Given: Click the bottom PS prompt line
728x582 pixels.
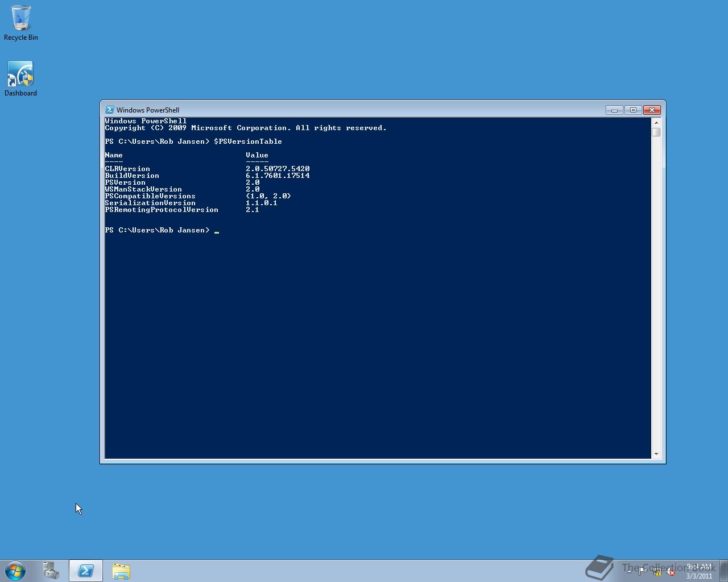Looking at the screenshot, I should pyautogui.click(x=162, y=230).
